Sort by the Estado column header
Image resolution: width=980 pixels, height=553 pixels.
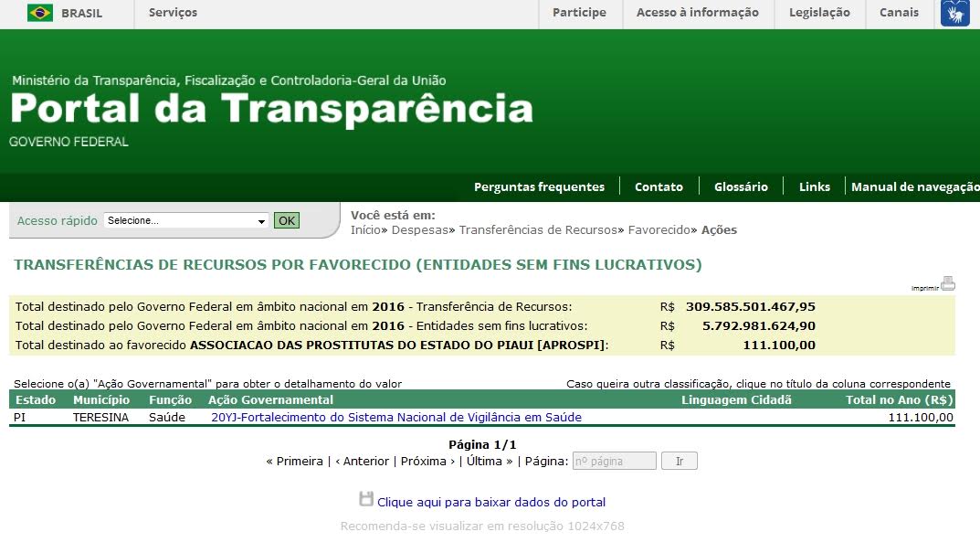click(36, 399)
